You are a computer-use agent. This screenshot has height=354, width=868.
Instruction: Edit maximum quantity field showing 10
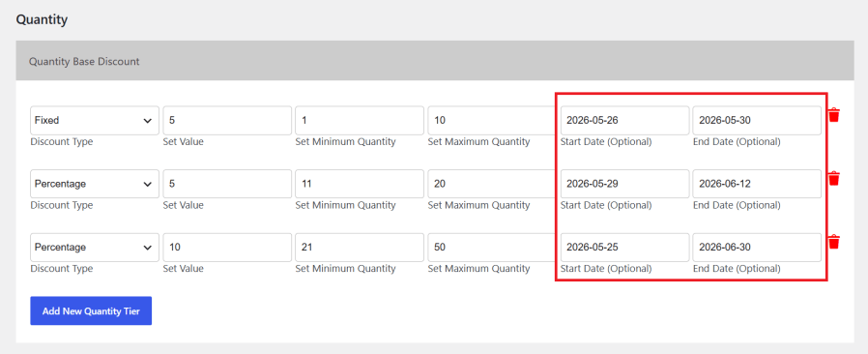492,120
